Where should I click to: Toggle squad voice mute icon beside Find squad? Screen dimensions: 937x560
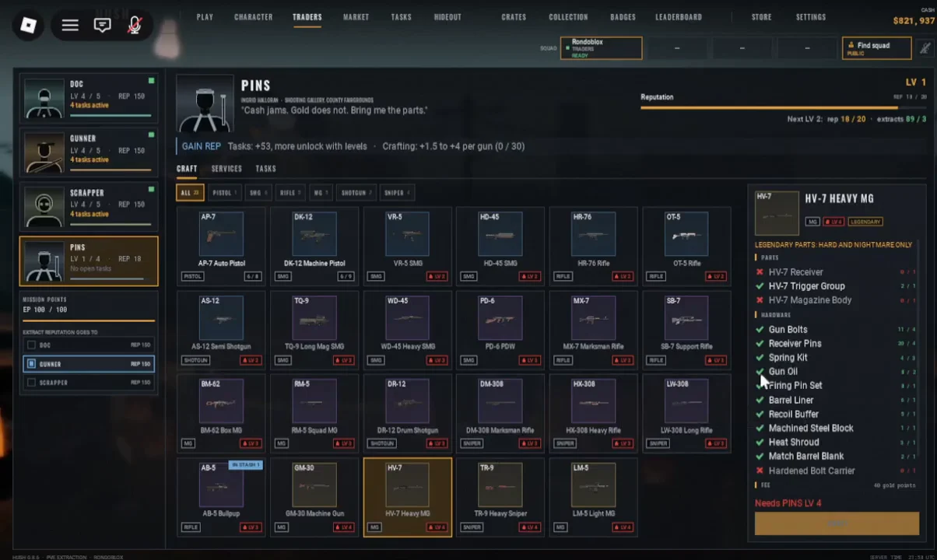pyautogui.click(x=925, y=48)
